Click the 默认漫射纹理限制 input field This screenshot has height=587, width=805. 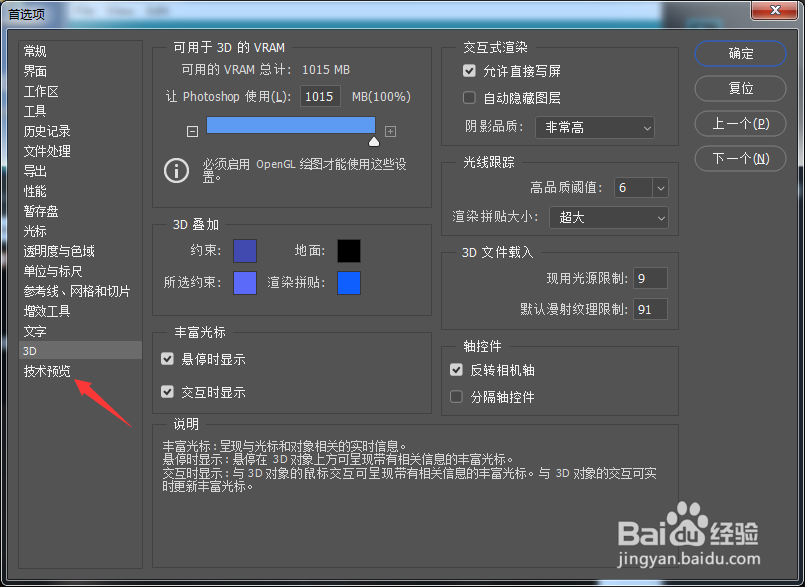point(650,309)
